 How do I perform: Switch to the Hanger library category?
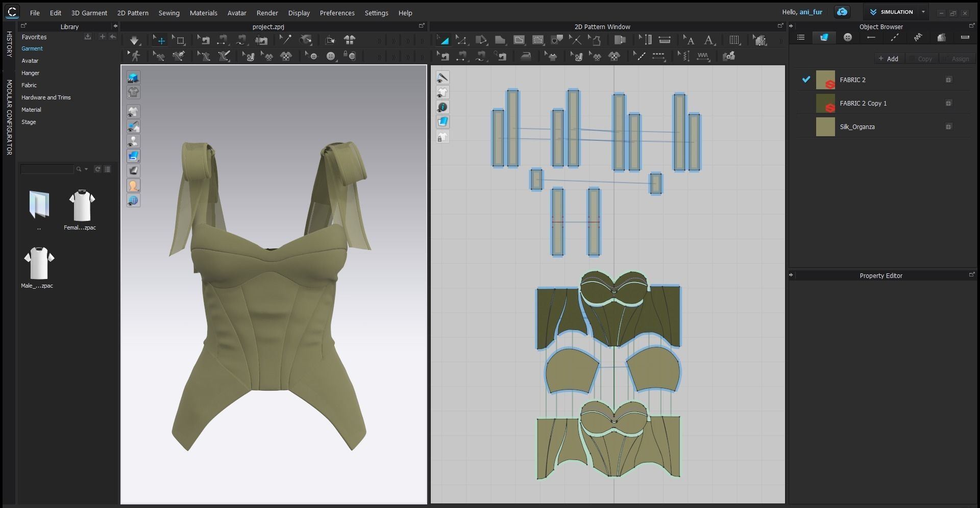30,73
